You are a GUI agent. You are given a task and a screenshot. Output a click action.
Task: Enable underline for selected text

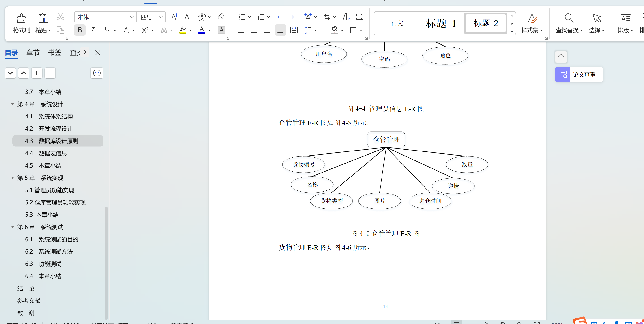107,30
